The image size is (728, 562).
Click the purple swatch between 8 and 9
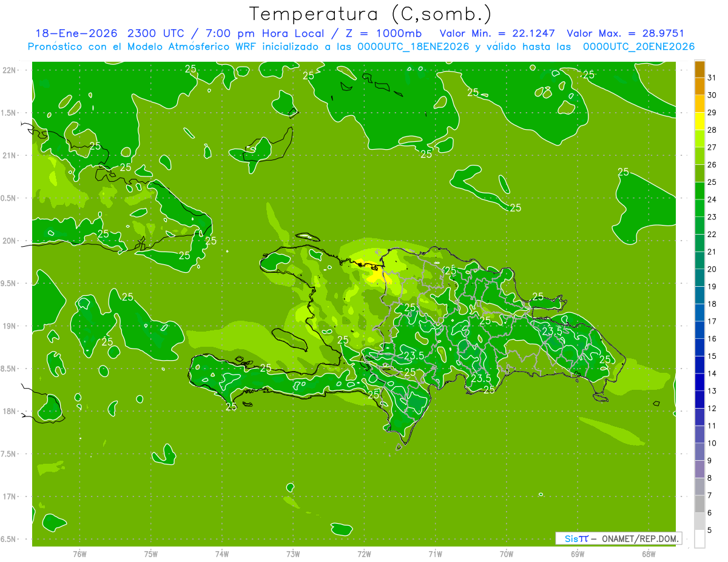699,469
